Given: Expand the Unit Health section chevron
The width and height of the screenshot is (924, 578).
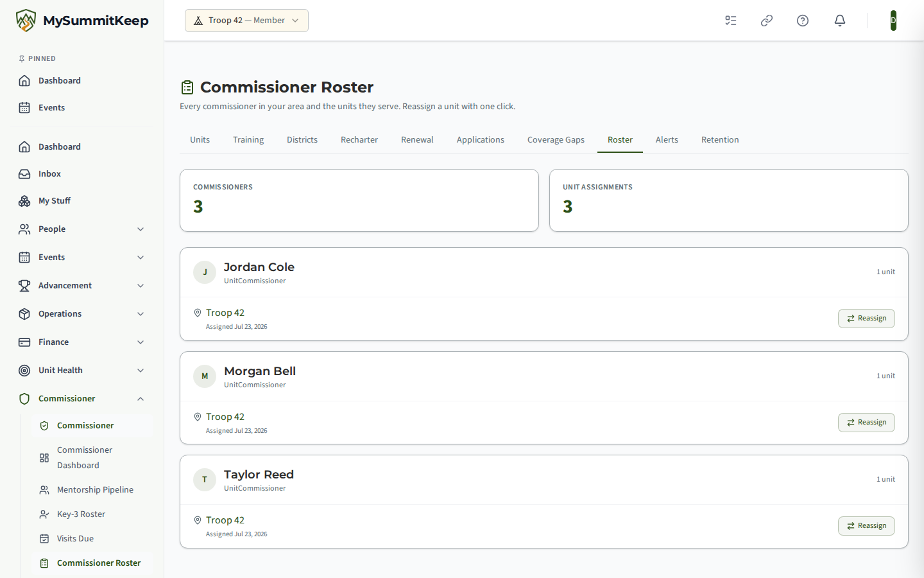Looking at the screenshot, I should (141, 371).
